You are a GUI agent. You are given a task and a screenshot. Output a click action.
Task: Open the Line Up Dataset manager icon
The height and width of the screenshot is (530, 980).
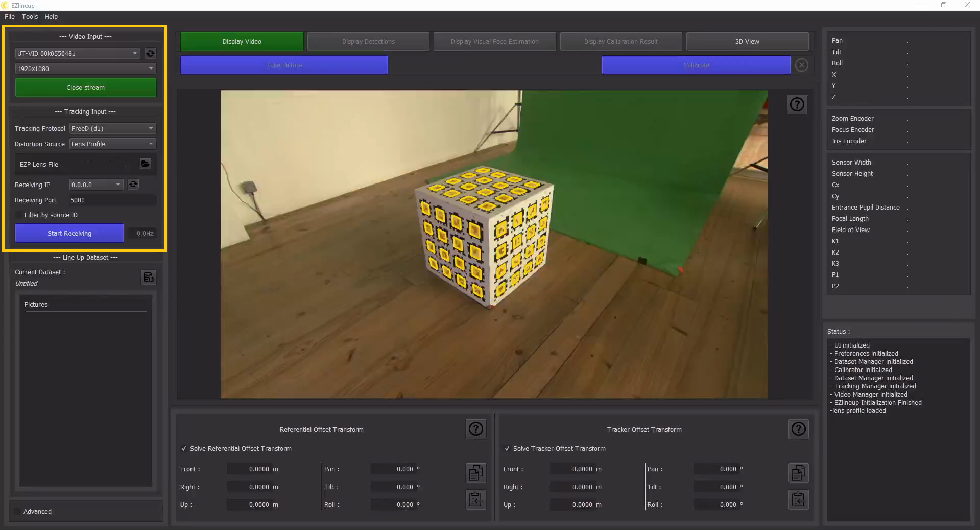[x=148, y=277]
